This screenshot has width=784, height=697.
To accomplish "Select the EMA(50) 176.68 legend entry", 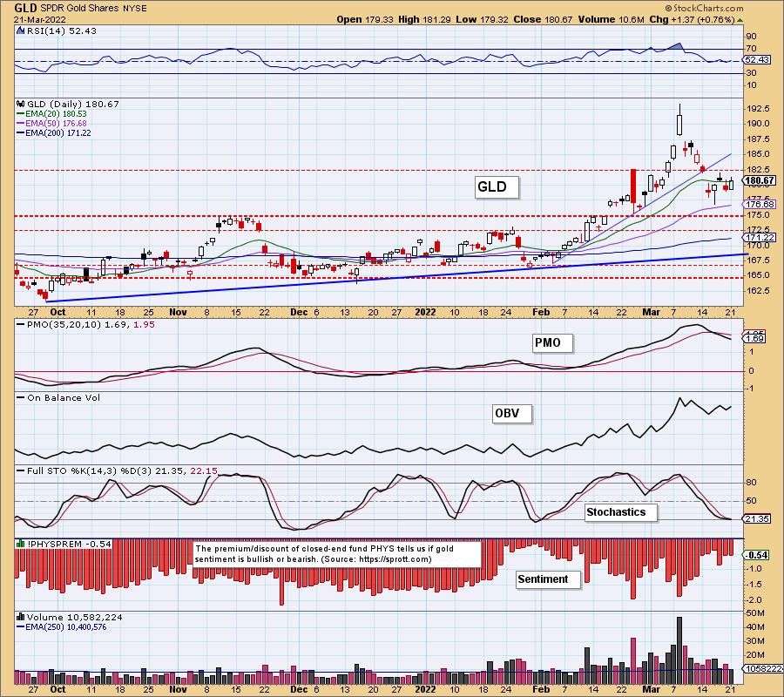I will pos(52,124).
